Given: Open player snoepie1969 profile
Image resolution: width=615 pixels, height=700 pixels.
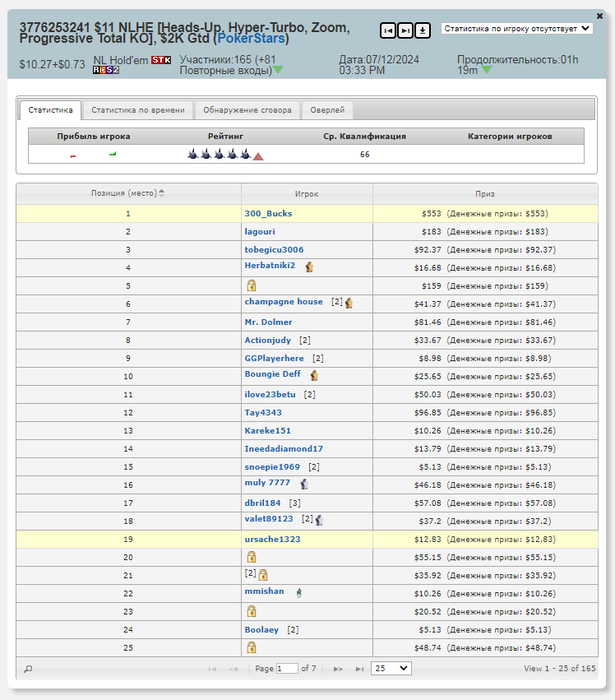Looking at the screenshot, I should pyautogui.click(x=272, y=467).
